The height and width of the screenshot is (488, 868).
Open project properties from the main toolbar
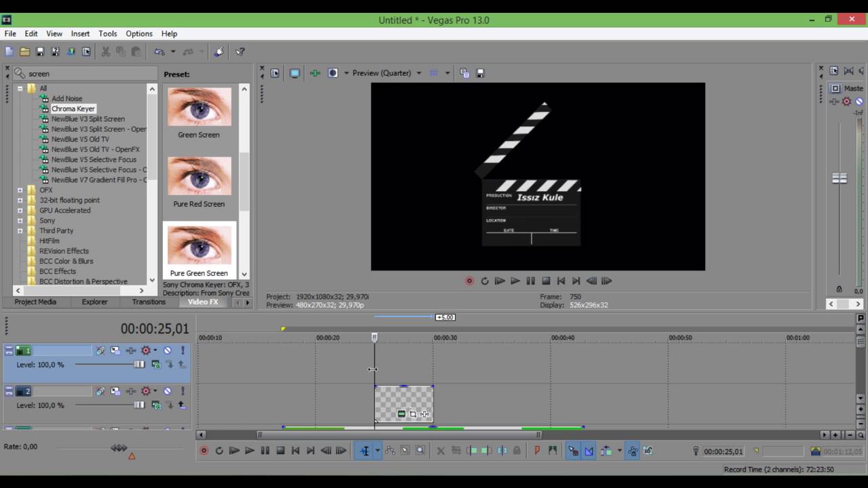[x=86, y=52]
